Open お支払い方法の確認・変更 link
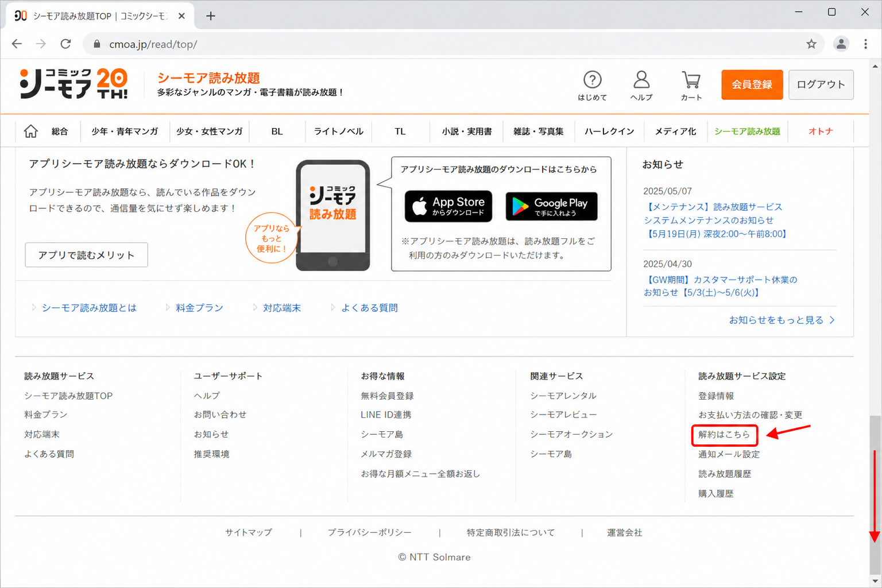 [x=750, y=415]
